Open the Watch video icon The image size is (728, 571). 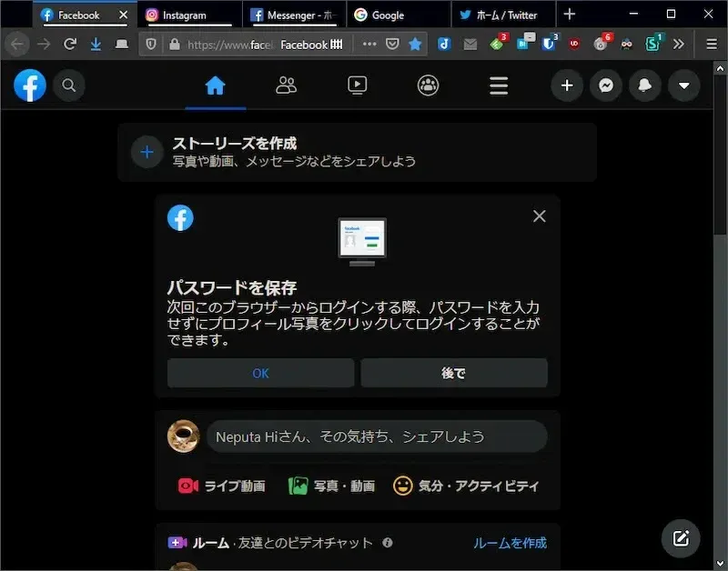357,85
